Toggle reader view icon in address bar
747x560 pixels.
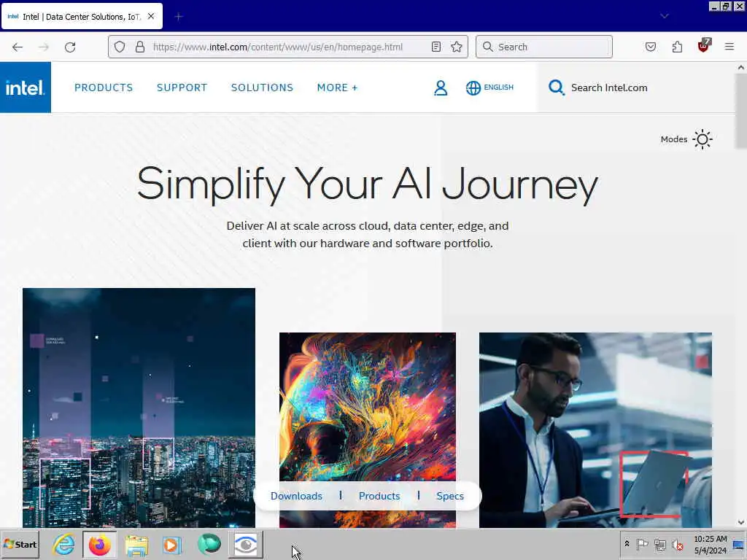[436, 47]
